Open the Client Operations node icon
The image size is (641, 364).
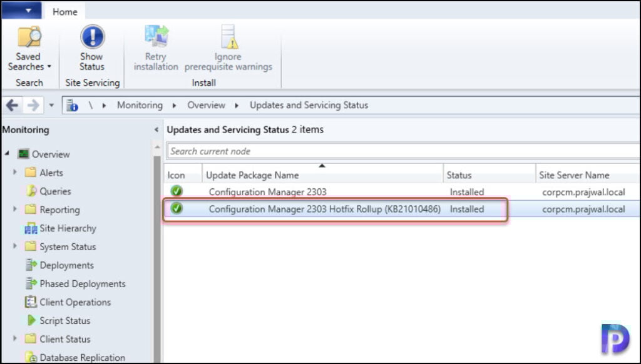tap(31, 302)
